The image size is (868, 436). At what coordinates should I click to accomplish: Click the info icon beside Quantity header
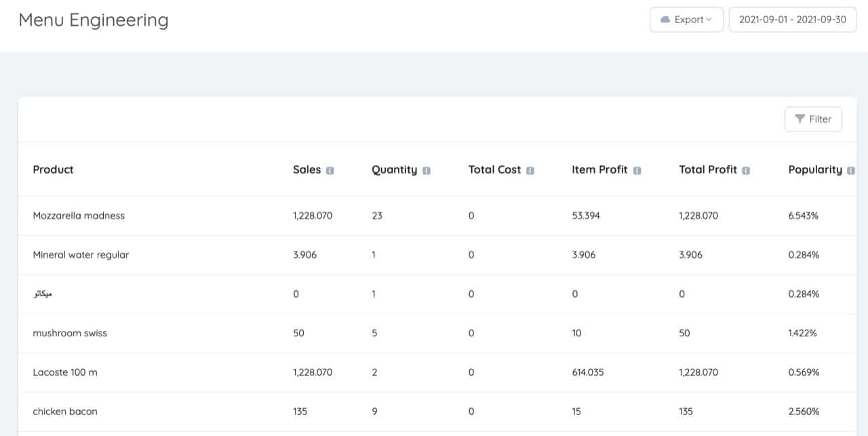426,170
